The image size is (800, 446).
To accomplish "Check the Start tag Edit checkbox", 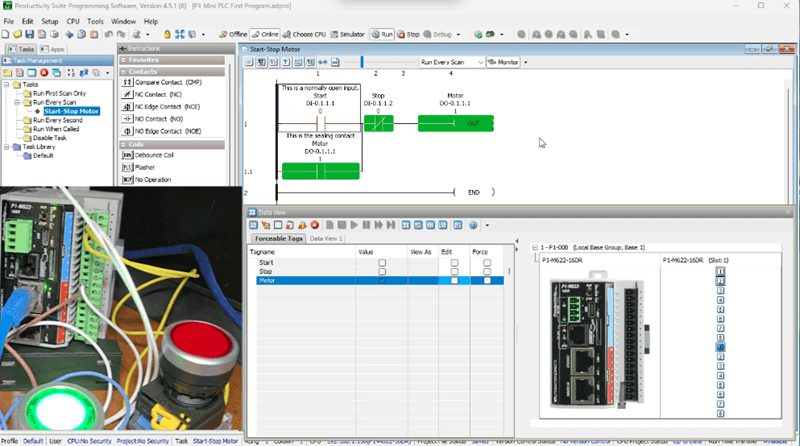I will tap(454, 263).
